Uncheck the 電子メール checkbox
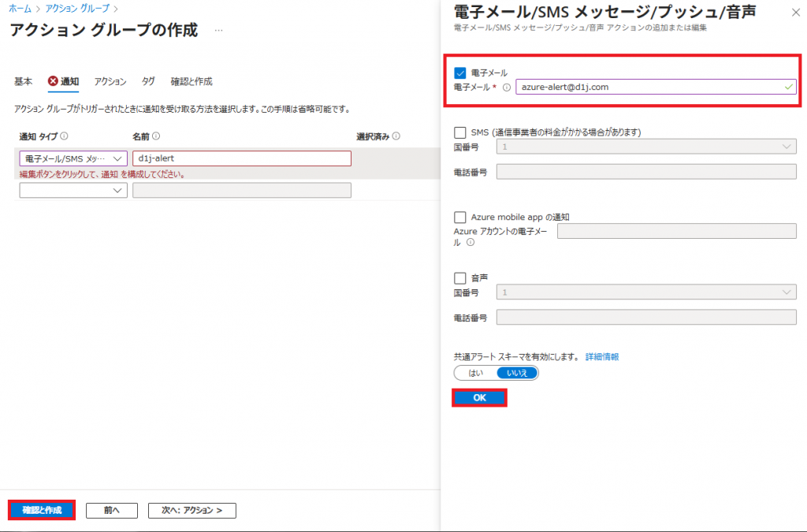807x532 pixels. click(x=461, y=73)
